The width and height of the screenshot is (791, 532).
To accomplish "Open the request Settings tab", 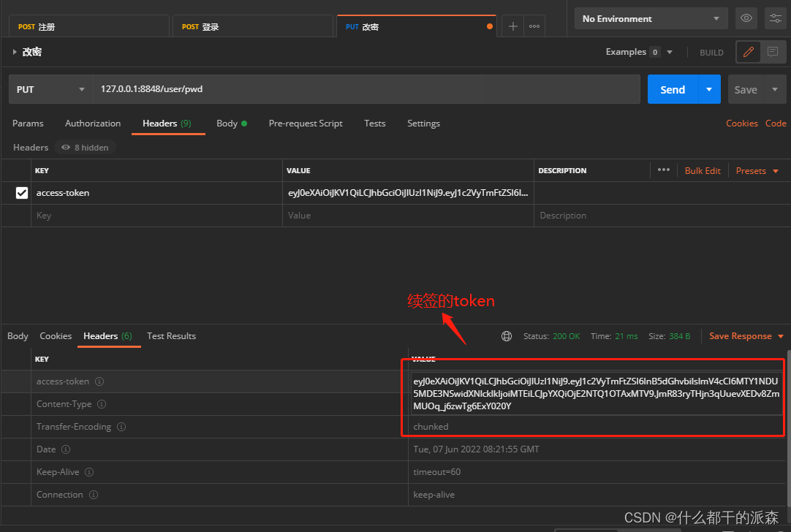I will click(x=423, y=123).
